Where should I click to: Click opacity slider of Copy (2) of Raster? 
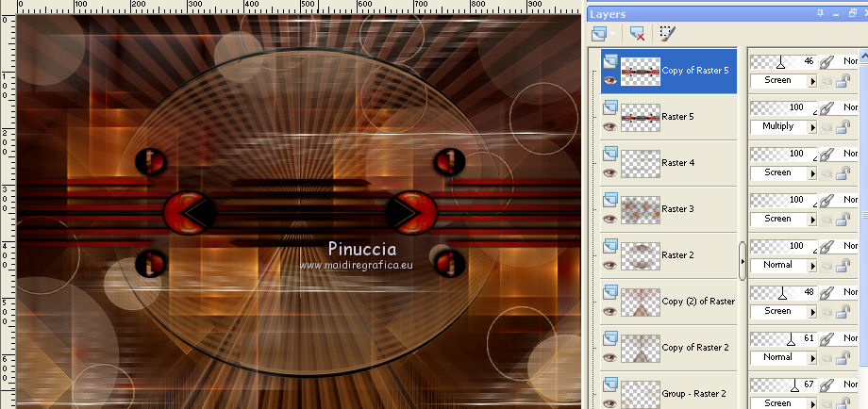pyautogui.click(x=783, y=292)
